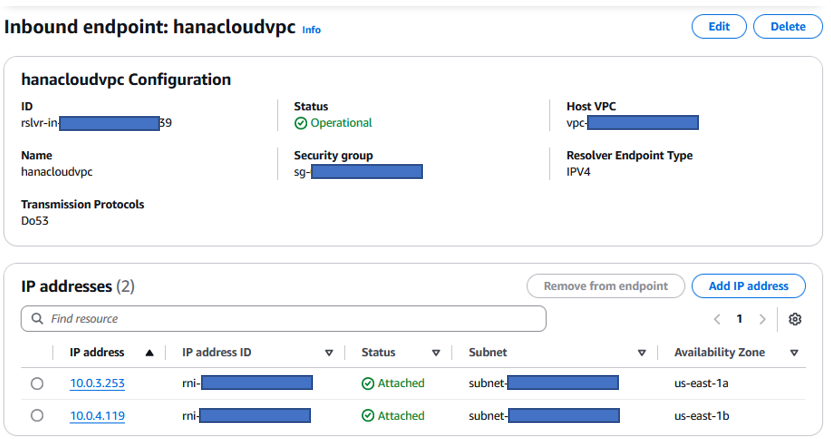Click Attached status icon for 10.0.4.119

(368, 415)
